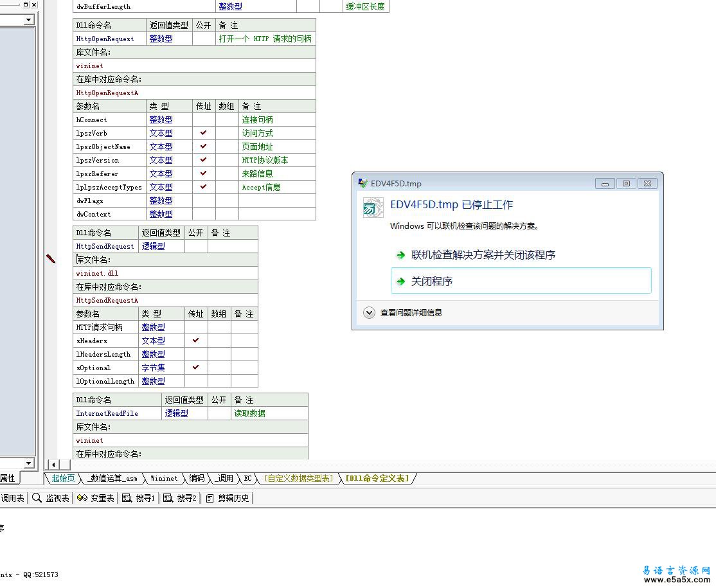Click the 读取数据 remark cell
The image size is (716, 588).
coord(269,413)
